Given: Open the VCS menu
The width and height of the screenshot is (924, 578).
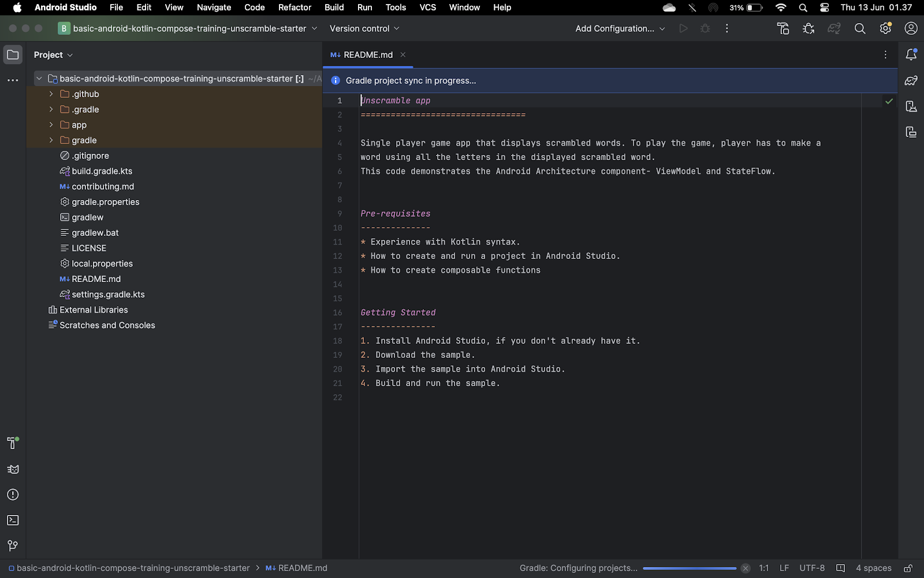Looking at the screenshot, I should click(x=428, y=8).
